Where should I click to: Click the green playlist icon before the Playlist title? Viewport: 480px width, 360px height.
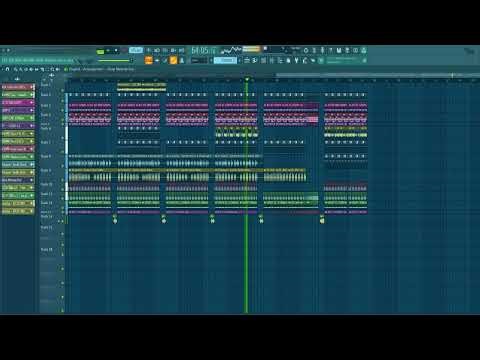tap(66, 69)
